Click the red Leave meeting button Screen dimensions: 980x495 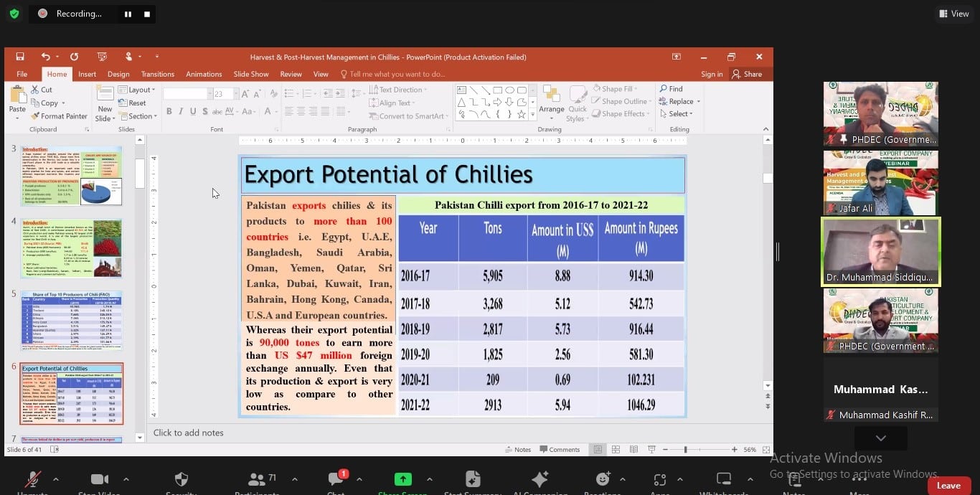pyautogui.click(x=948, y=486)
